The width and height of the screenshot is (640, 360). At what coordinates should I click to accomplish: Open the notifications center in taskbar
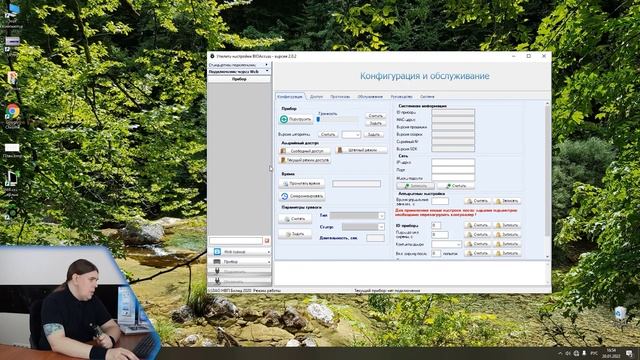[x=629, y=353]
